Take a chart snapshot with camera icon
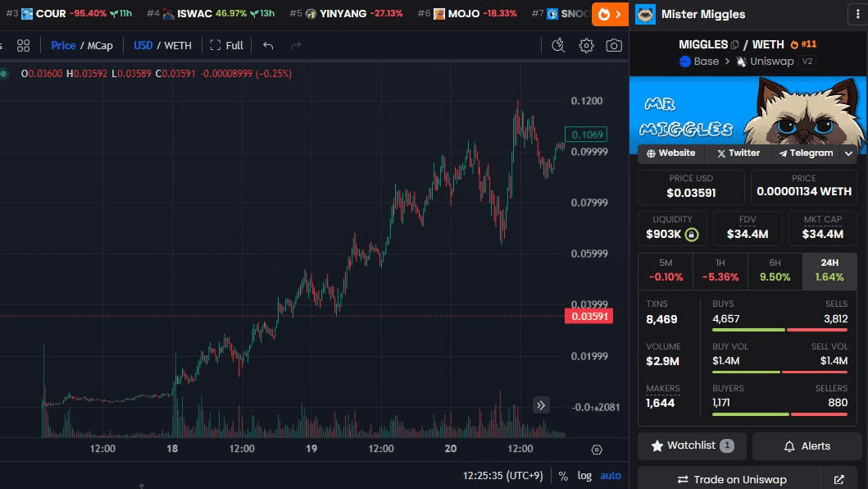868x489 pixels. pos(614,45)
